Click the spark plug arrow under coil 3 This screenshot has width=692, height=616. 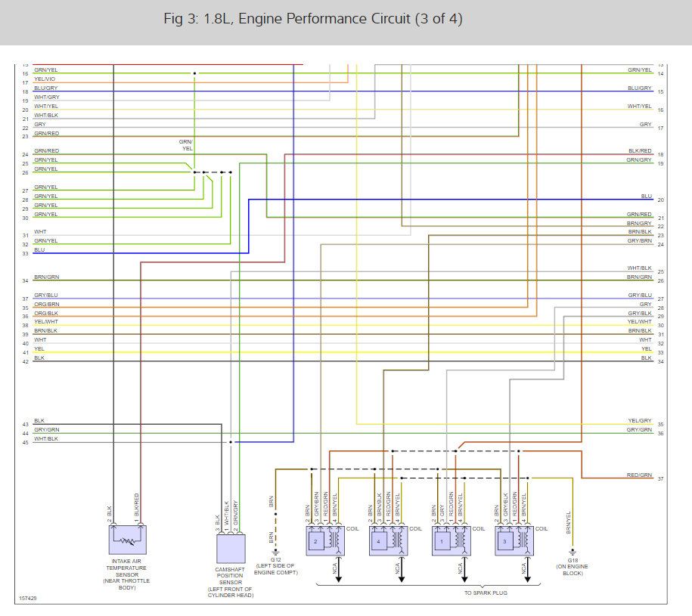pyautogui.click(x=527, y=569)
